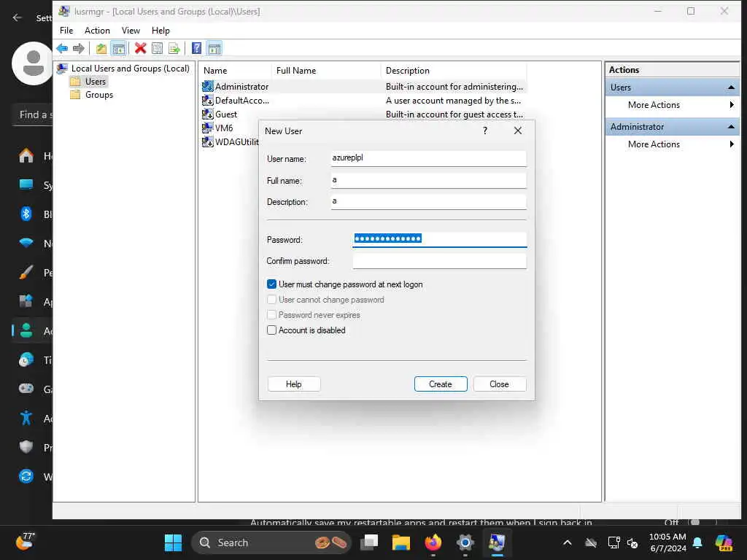Sort by Full Name column header
747x560 pixels.
tap(326, 71)
